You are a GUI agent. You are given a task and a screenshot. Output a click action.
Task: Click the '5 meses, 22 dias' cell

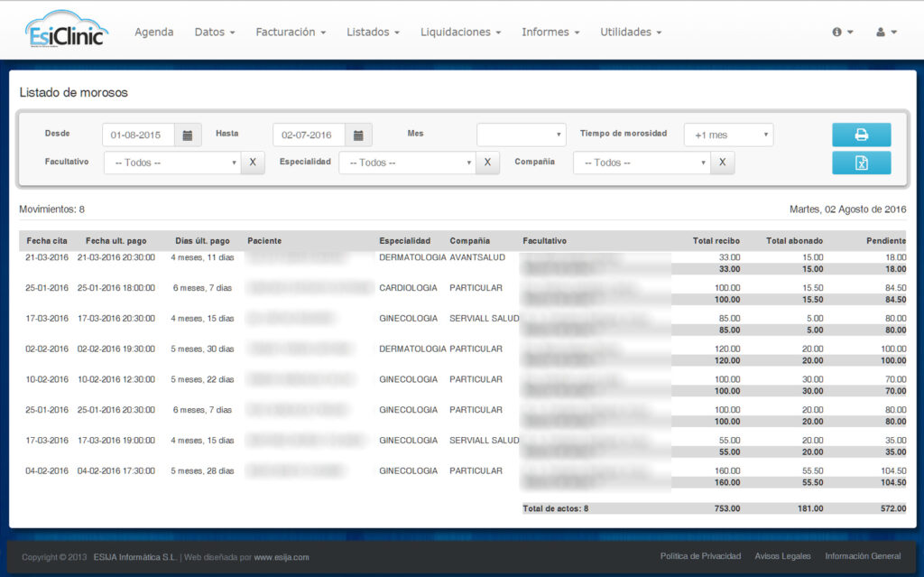coord(202,379)
